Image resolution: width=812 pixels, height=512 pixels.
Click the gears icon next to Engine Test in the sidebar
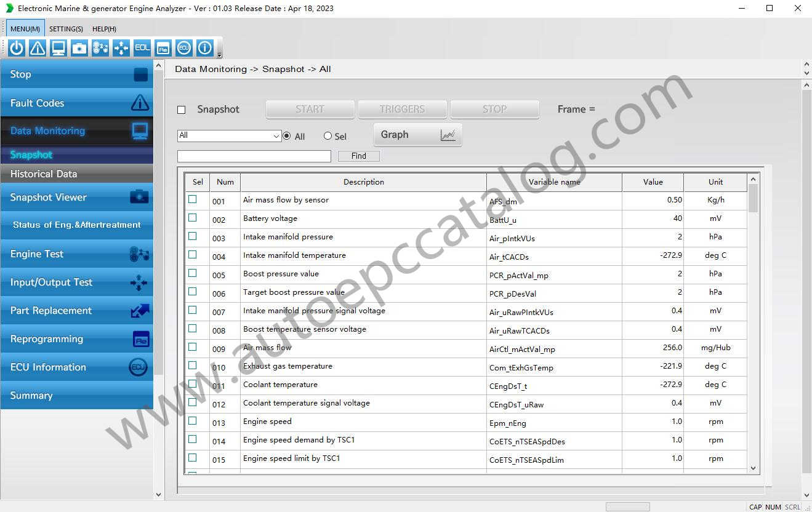click(139, 254)
